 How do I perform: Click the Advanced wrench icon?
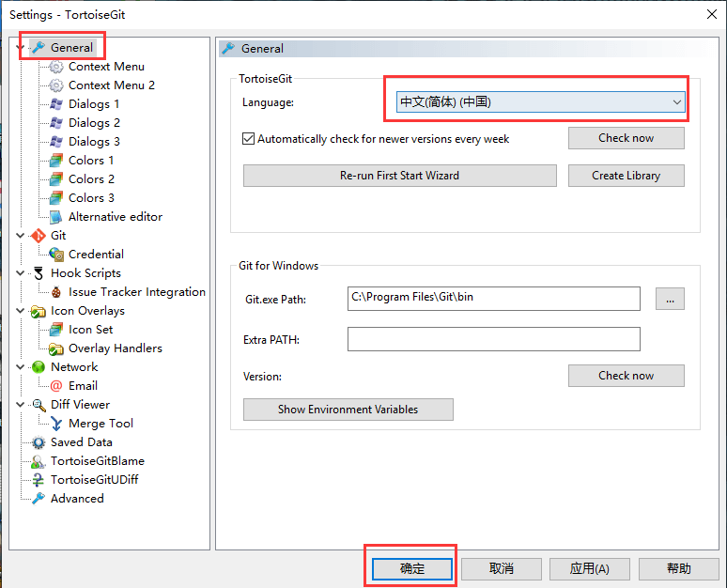[38, 499]
